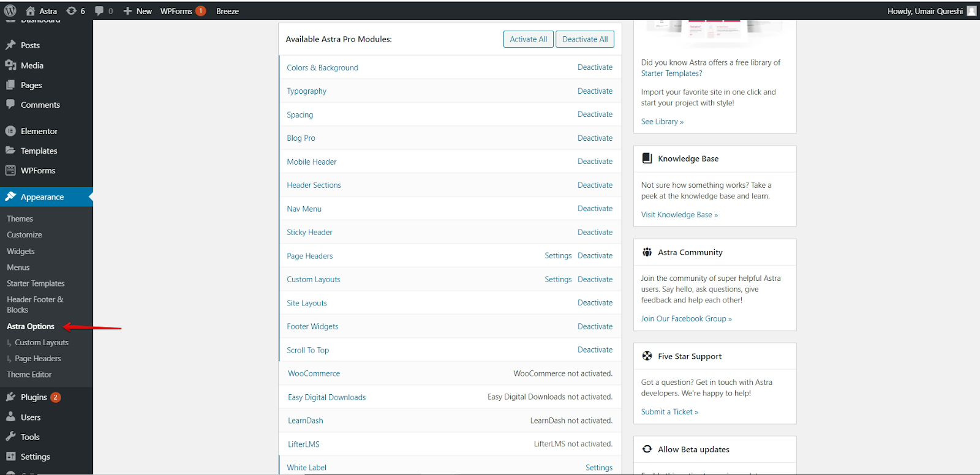Click Join Our Facebook Group link
The image size is (980, 475).
(686, 319)
